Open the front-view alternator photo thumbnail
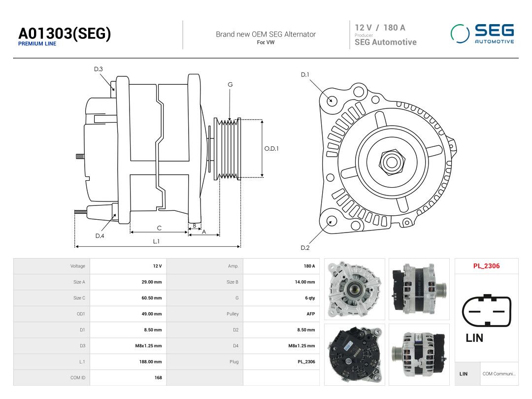 click(x=355, y=289)
